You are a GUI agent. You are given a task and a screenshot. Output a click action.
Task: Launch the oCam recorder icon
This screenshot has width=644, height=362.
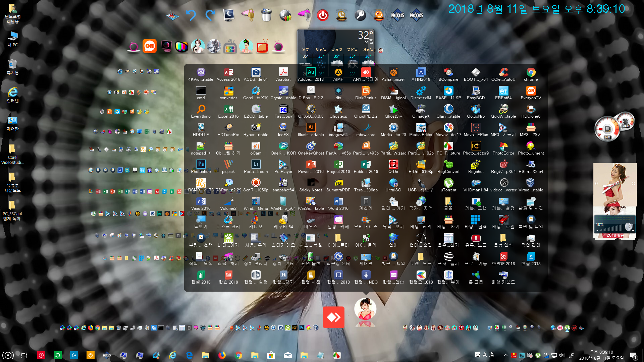[x=256, y=148]
